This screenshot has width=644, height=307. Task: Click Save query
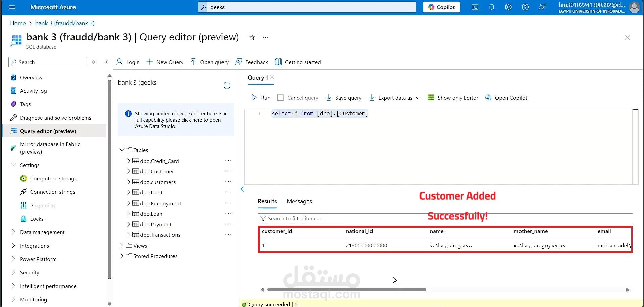tap(344, 98)
